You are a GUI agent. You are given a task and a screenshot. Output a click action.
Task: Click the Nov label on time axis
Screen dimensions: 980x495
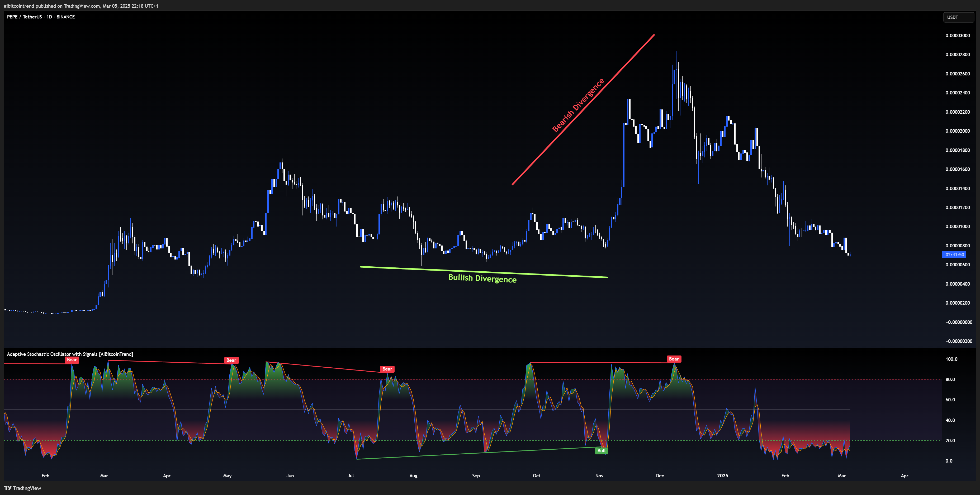pos(599,475)
